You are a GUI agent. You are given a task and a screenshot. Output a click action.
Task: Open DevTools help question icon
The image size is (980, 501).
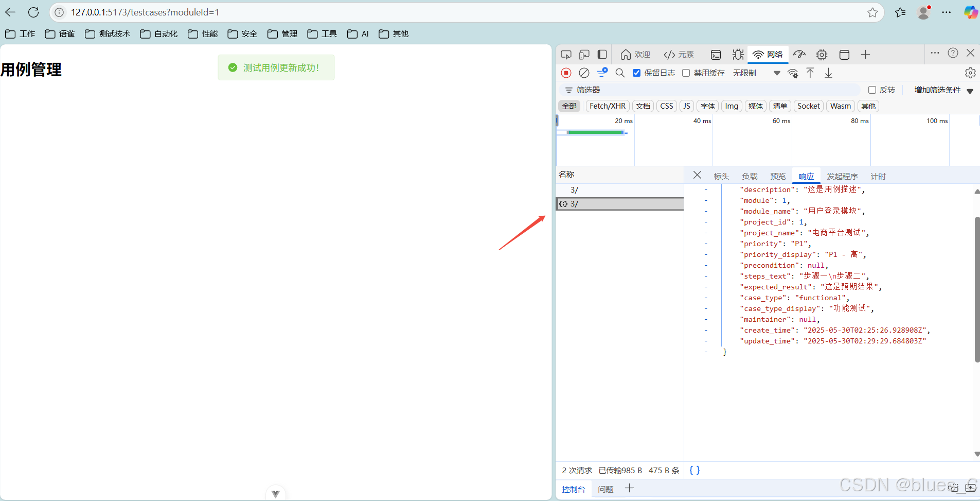pyautogui.click(x=953, y=53)
